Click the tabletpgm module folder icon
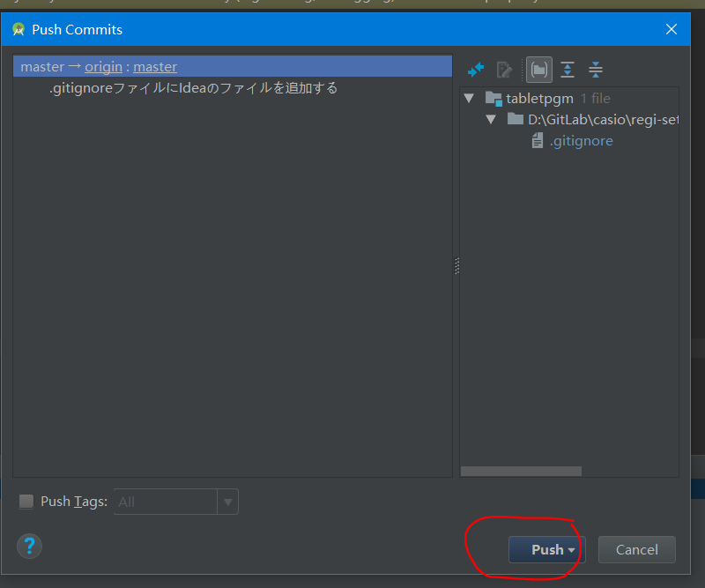705x588 pixels. point(493,99)
